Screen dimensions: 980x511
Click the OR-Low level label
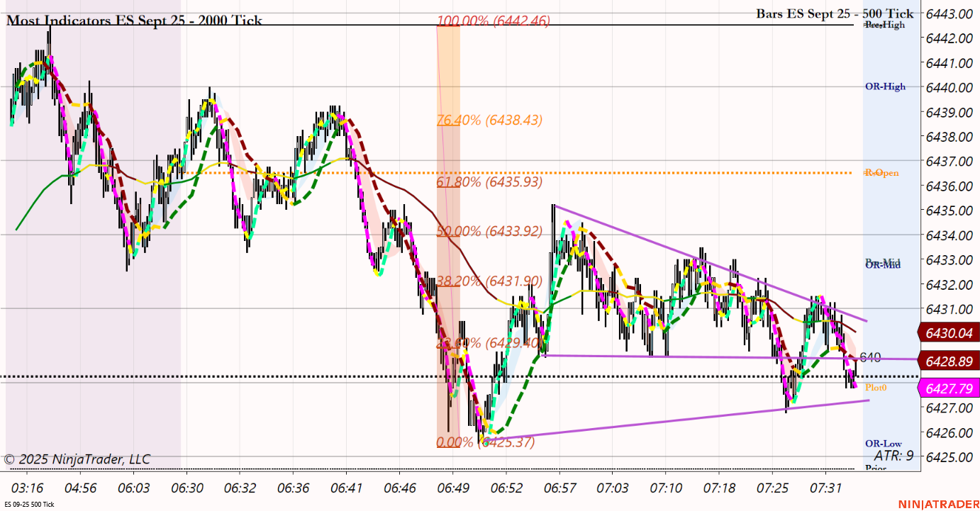tap(883, 444)
